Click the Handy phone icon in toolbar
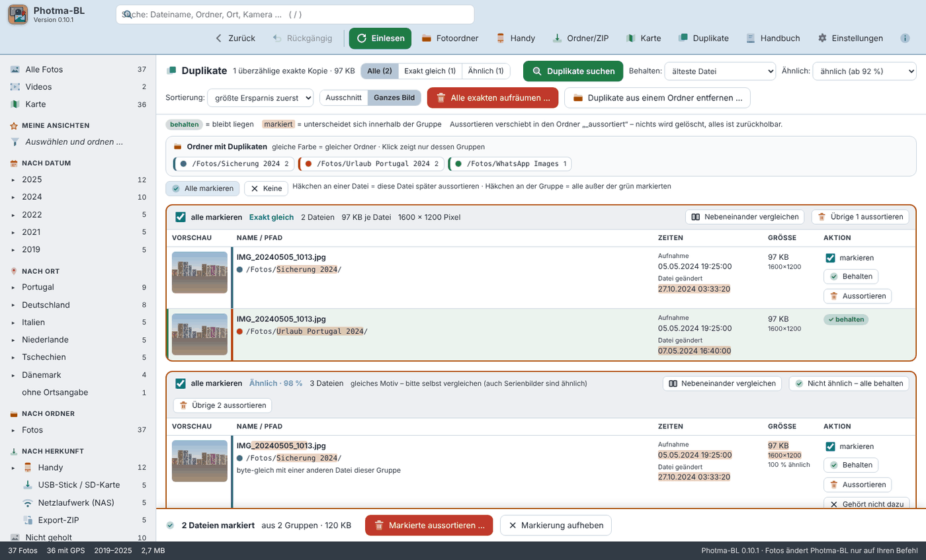The width and height of the screenshot is (926, 560). 501,38
